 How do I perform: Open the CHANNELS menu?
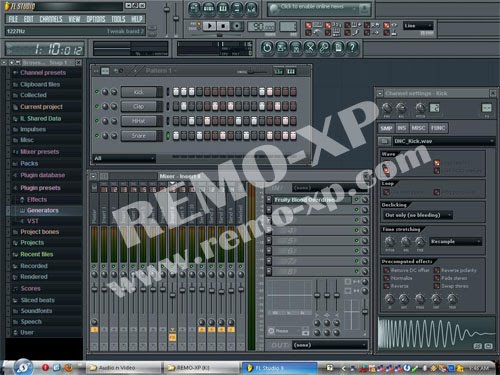pos(51,19)
